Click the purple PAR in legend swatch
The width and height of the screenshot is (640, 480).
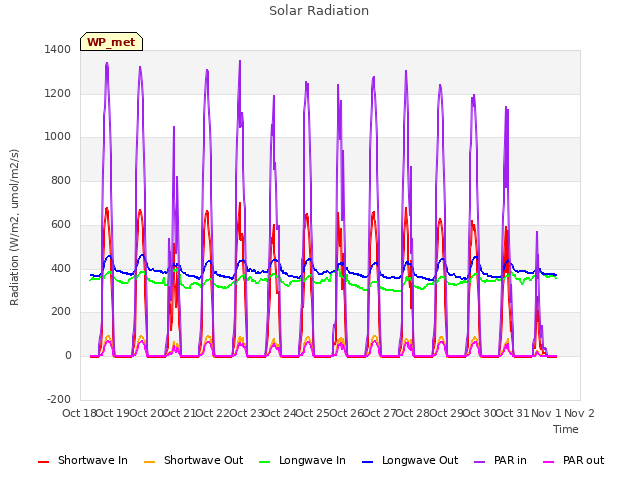[x=480, y=462]
